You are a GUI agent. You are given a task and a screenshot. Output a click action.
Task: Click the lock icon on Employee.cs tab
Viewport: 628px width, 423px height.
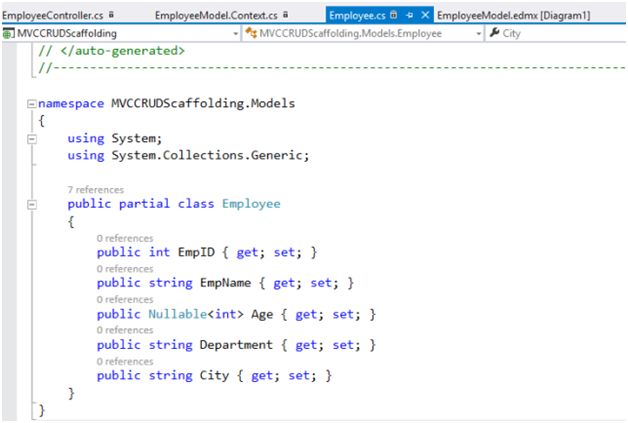click(394, 15)
